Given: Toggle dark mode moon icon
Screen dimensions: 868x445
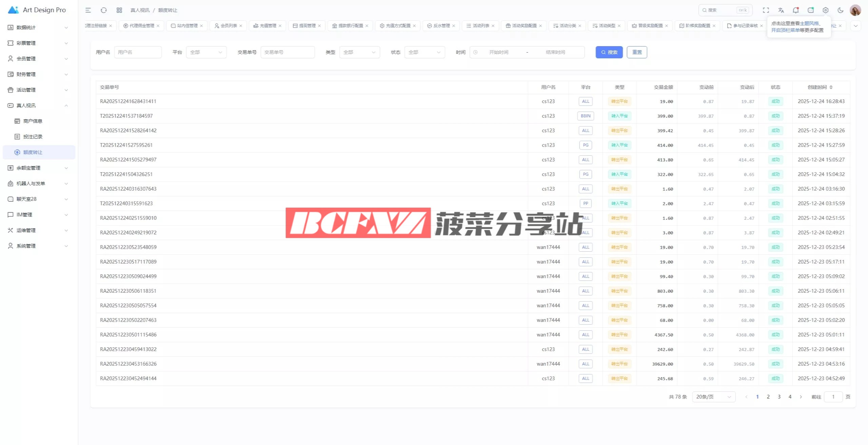Looking at the screenshot, I should [840, 10].
